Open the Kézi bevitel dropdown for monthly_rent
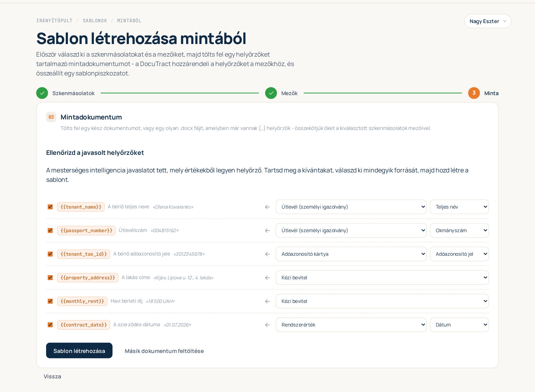 (x=382, y=301)
